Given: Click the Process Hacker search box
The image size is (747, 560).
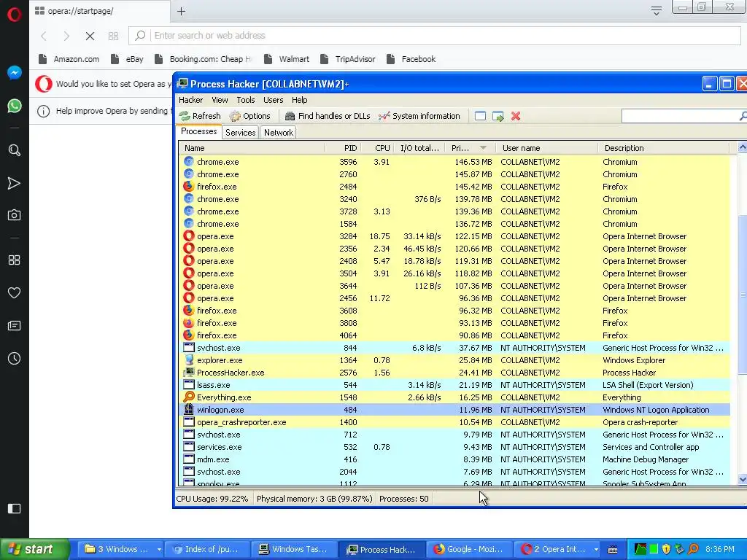Looking at the screenshot, I should pyautogui.click(x=681, y=116).
